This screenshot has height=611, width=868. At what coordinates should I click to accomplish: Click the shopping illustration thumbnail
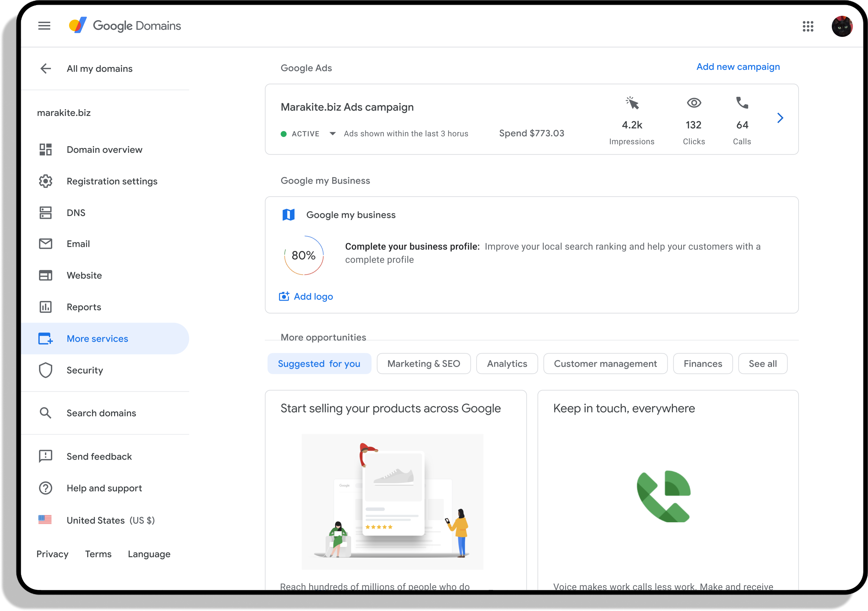click(x=392, y=501)
